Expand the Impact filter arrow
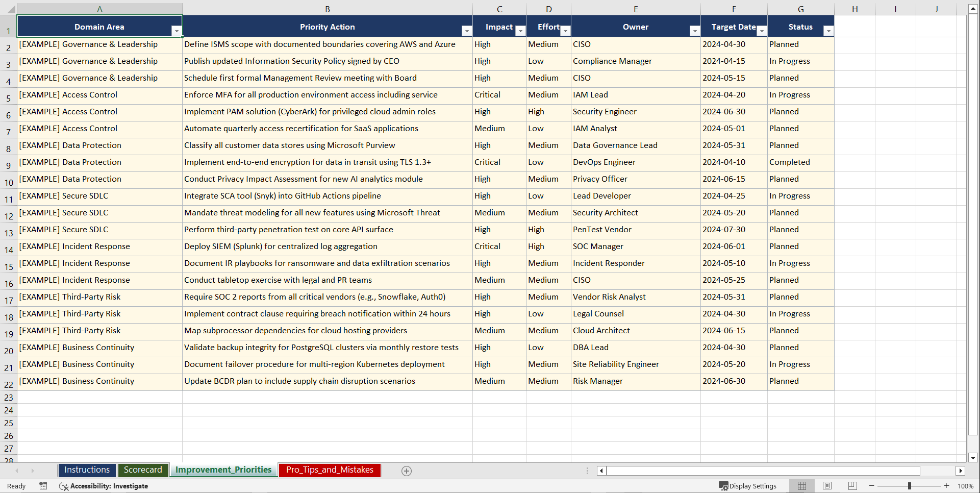 point(520,31)
